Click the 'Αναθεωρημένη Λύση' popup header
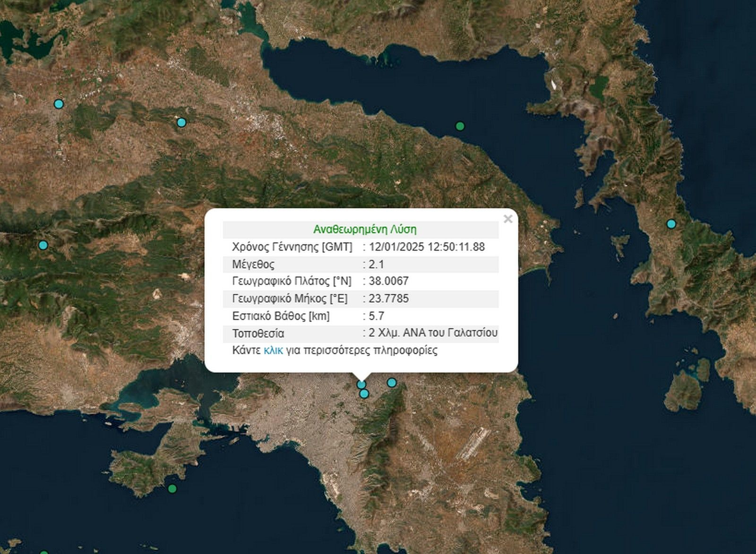Viewport: 756px width, 554px height. click(365, 230)
